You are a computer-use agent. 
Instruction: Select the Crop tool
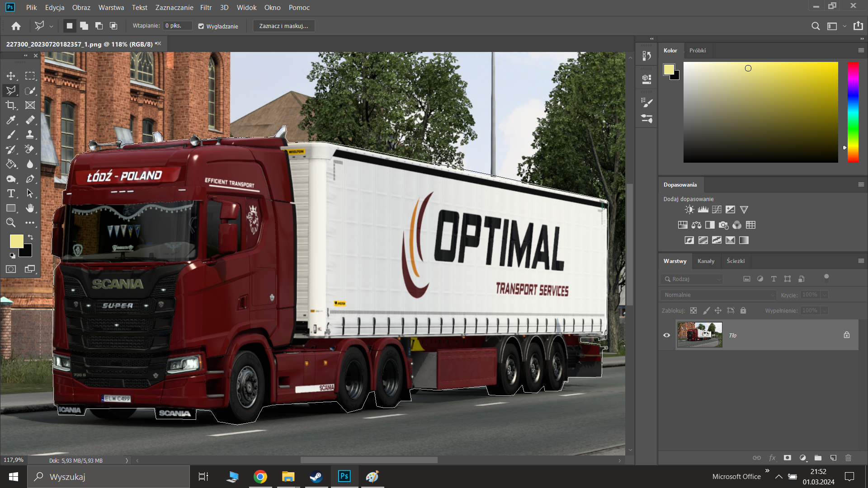pyautogui.click(x=11, y=105)
